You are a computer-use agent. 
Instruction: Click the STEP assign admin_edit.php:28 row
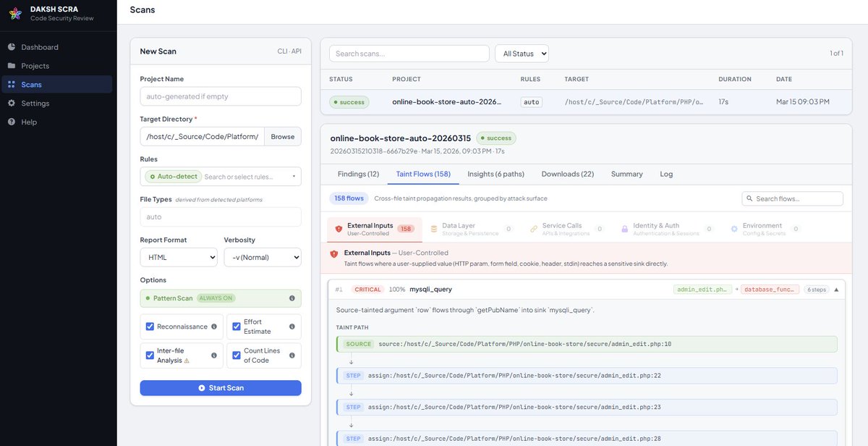click(x=587, y=439)
